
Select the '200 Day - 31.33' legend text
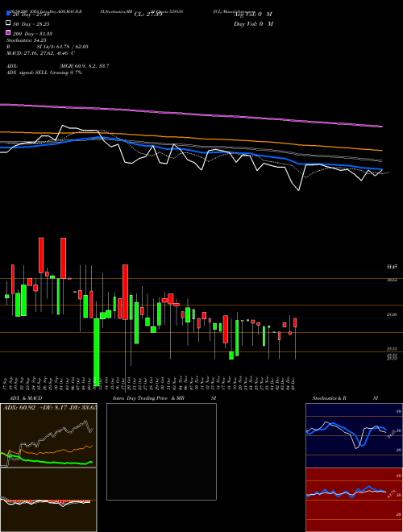[x=32, y=34]
